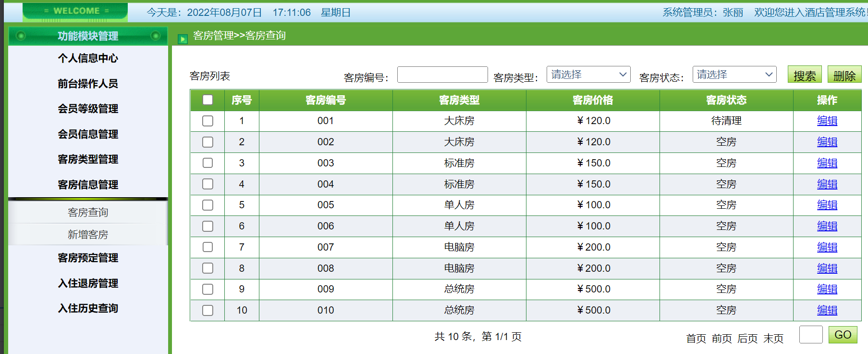Click the ￥500.0 price for room 009
Screen dimensions: 868x354
click(594, 289)
